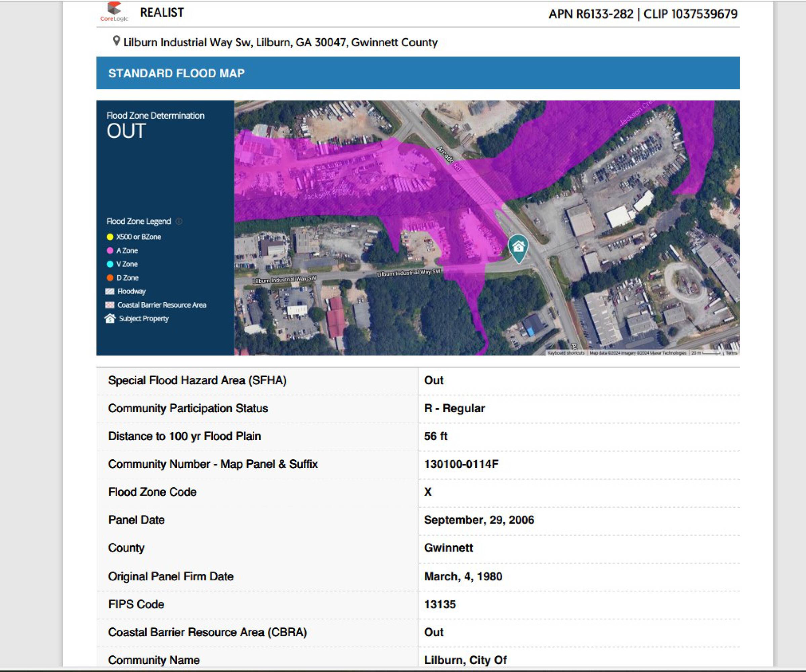806x672 pixels.
Task: Click the pink A Zone color dot
Action: pyautogui.click(x=110, y=251)
